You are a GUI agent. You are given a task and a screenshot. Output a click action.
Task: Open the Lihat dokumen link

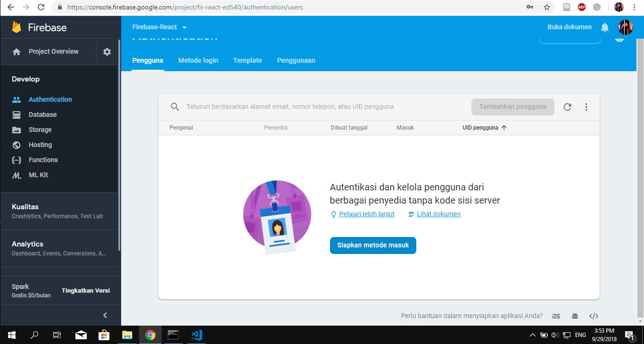click(x=438, y=214)
